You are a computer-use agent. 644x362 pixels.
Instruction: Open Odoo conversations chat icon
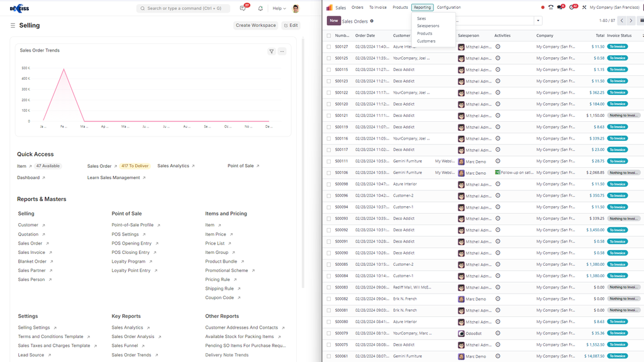tap(560, 8)
